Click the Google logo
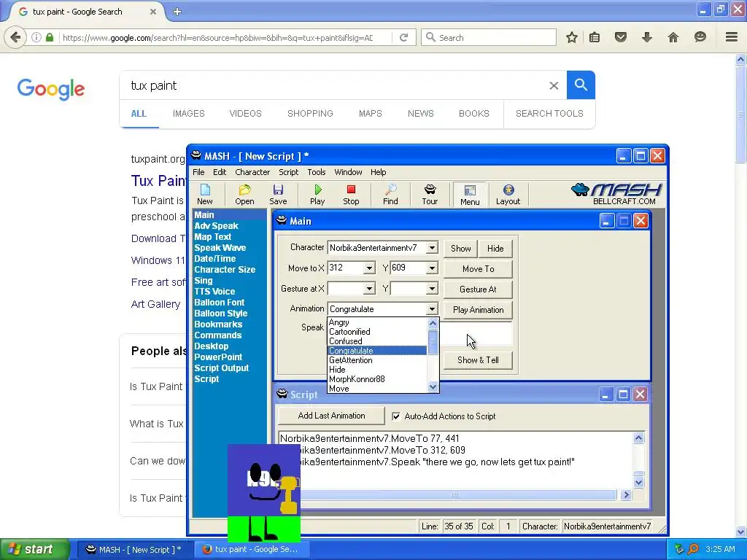Image resolution: width=747 pixels, height=560 pixels. coord(51,89)
